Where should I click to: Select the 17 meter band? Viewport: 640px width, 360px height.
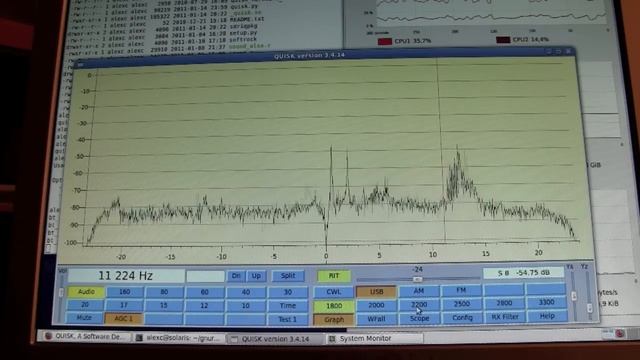tap(124, 305)
